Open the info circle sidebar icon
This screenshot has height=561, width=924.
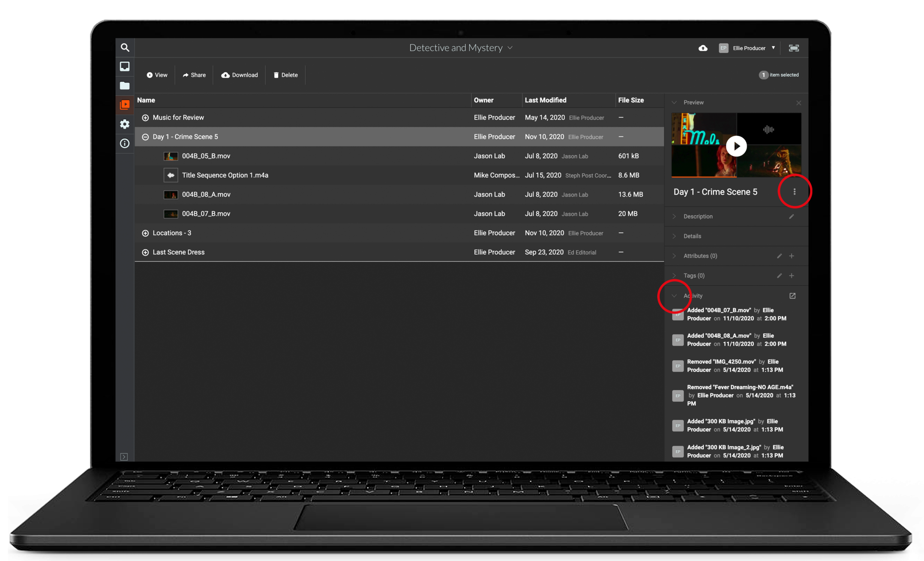pos(125,143)
